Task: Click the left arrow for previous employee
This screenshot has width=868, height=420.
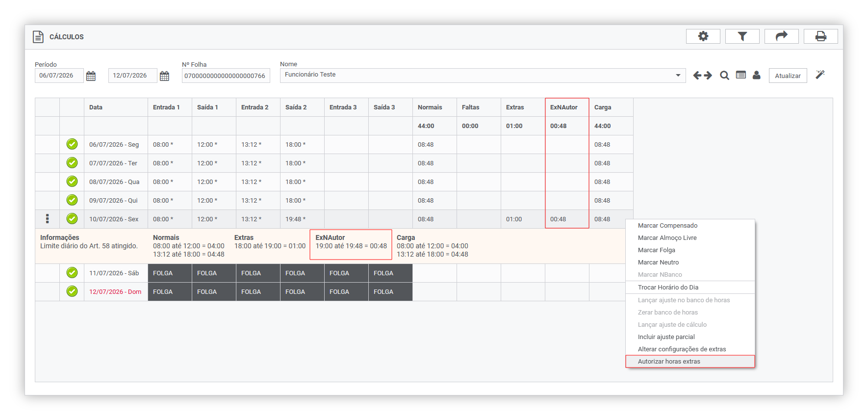Action: click(697, 75)
